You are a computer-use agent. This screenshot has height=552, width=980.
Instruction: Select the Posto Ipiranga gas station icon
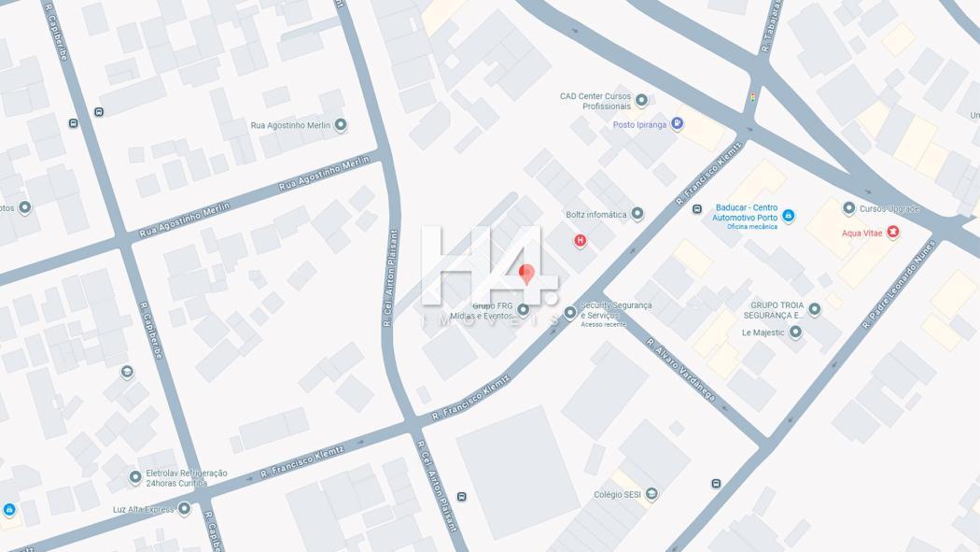(x=677, y=124)
